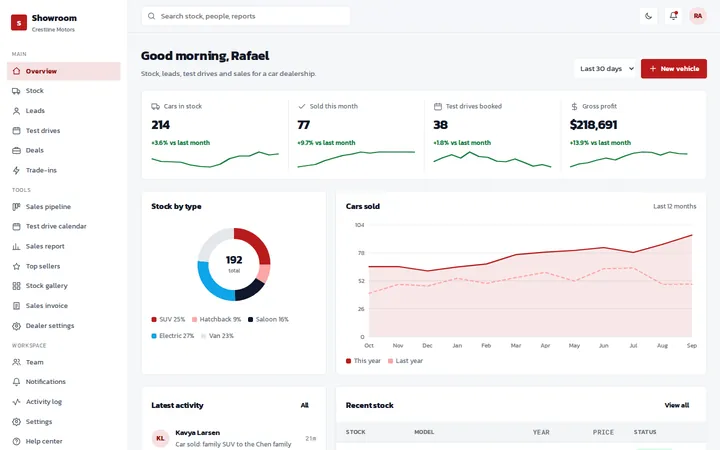The height and width of the screenshot is (450, 720).
Task: Click the Cars in stock truck icon
Action: tap(155, 106)
